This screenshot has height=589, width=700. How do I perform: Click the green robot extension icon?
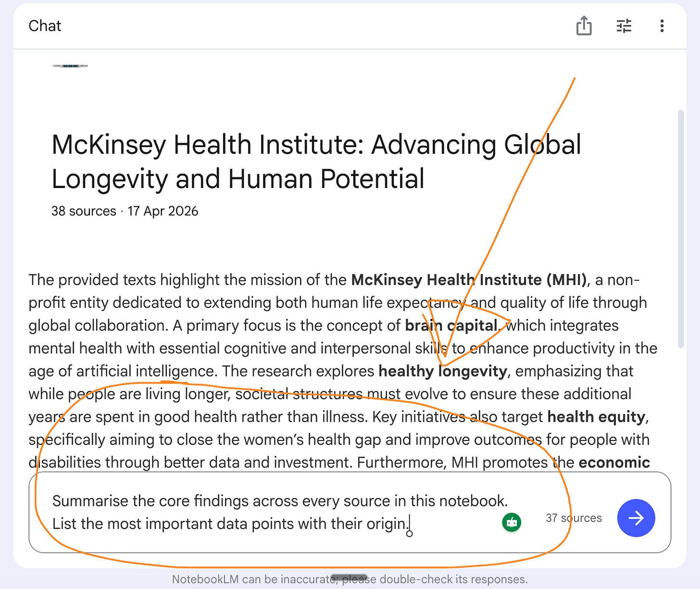(512, 522)
